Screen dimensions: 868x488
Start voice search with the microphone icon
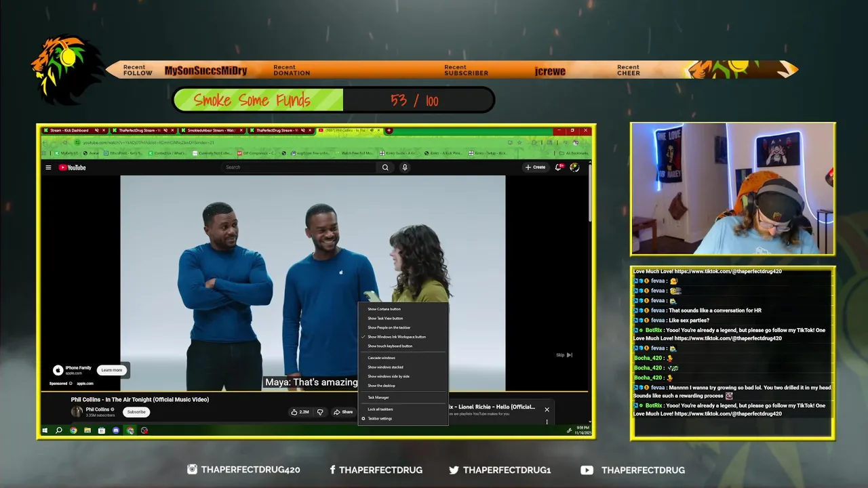tap(405, 167)
